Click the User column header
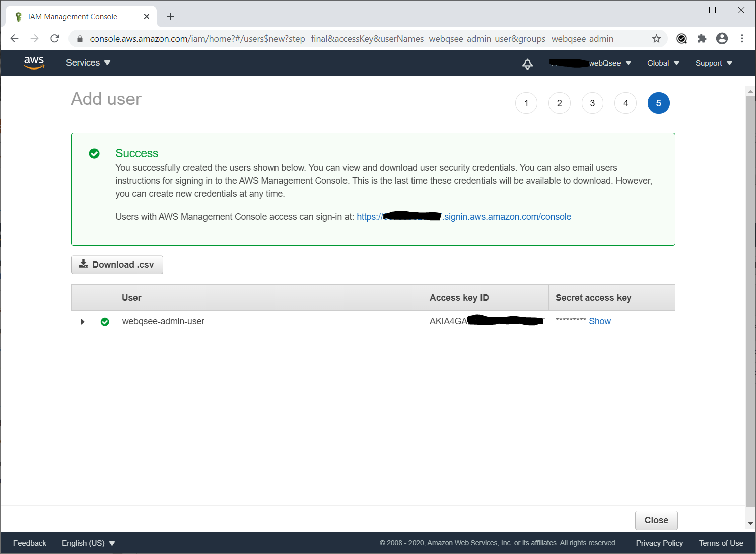This screenshot has height=554, width=756. click(269, 298)
